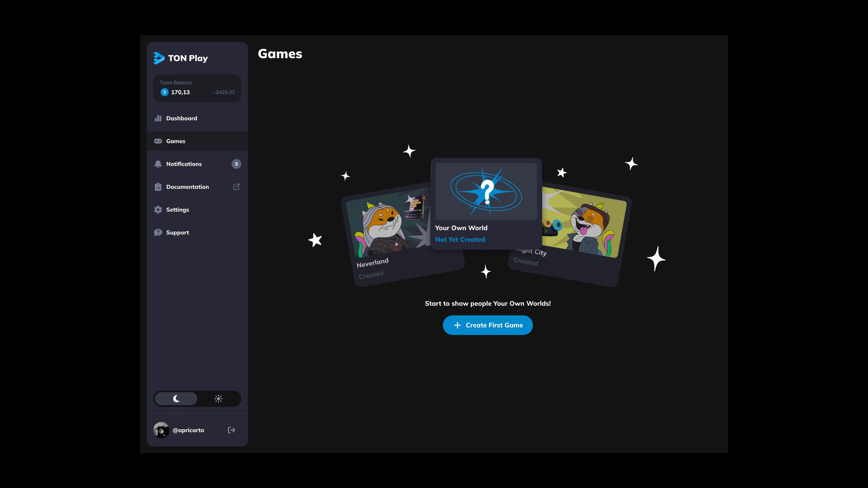Go to Support in the sidebar
The image size is (868, 488).
coord(197,232)
